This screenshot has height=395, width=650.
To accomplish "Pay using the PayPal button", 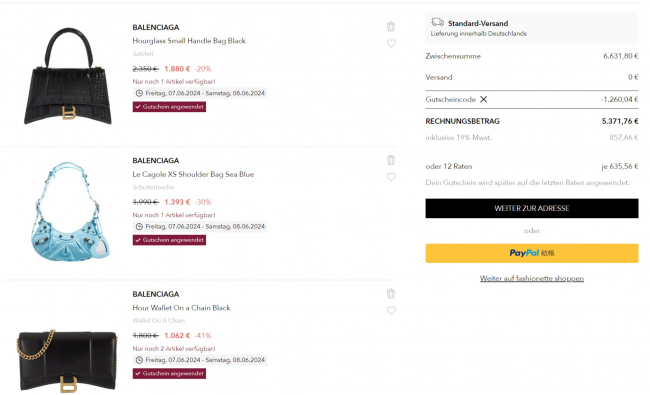I will point(532,253).
